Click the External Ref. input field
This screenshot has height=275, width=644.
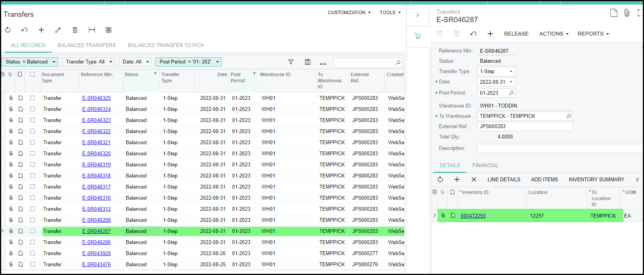pos(524,127)
